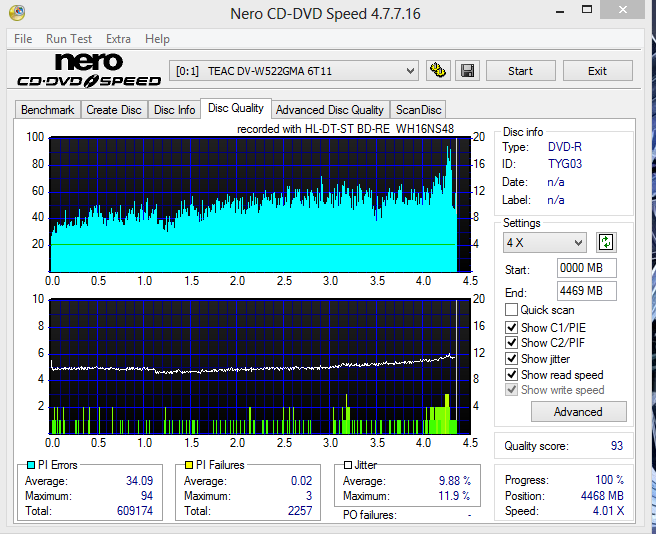This screenshot has width=656, height=534.
Task: Save results with the floppy disk icon
Action: [467, 71]
